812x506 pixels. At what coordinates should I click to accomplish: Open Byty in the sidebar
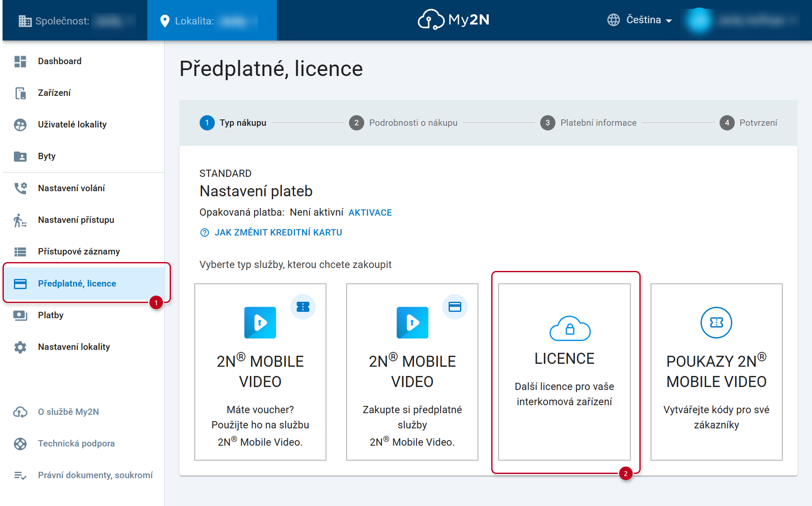click(84, 156)
